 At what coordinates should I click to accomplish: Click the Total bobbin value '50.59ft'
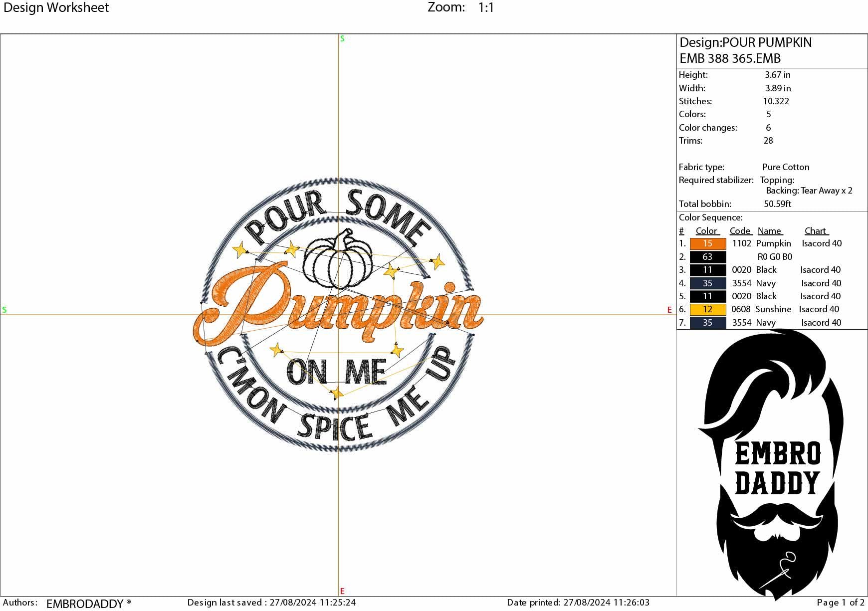[x=777, y=204]
